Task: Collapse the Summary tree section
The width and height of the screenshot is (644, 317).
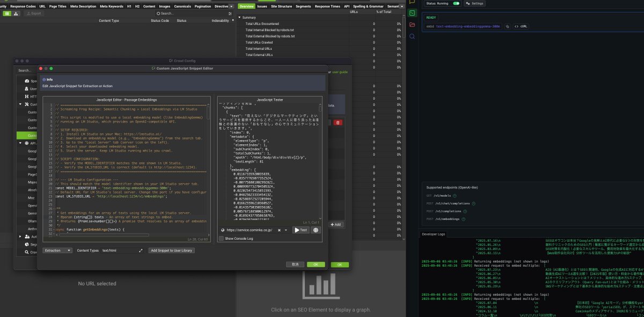Action: pos(239,17)
